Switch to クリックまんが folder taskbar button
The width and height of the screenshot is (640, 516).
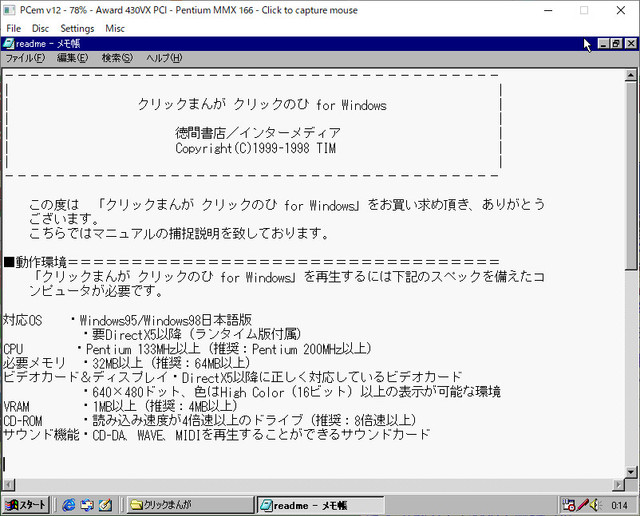coord(190,505)
